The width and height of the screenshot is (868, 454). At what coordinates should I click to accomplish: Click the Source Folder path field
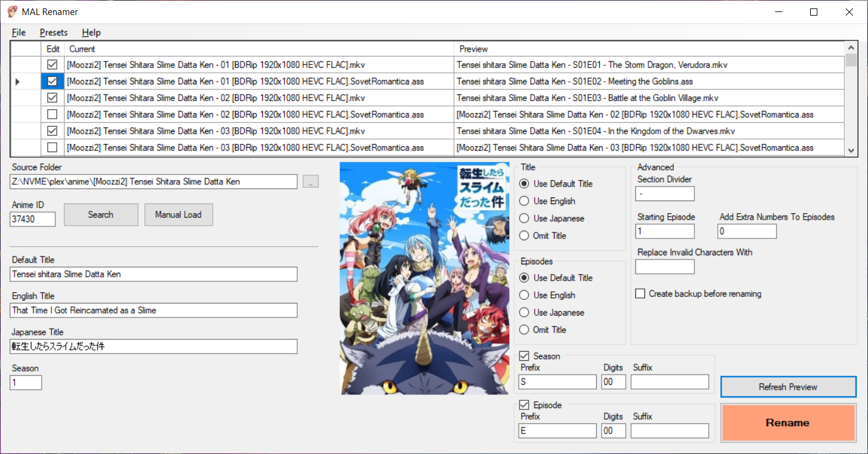pyautogui.click(x=154, y=181)
